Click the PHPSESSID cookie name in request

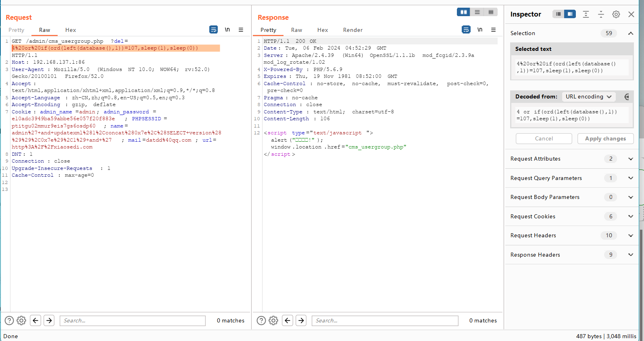point(146,119)
